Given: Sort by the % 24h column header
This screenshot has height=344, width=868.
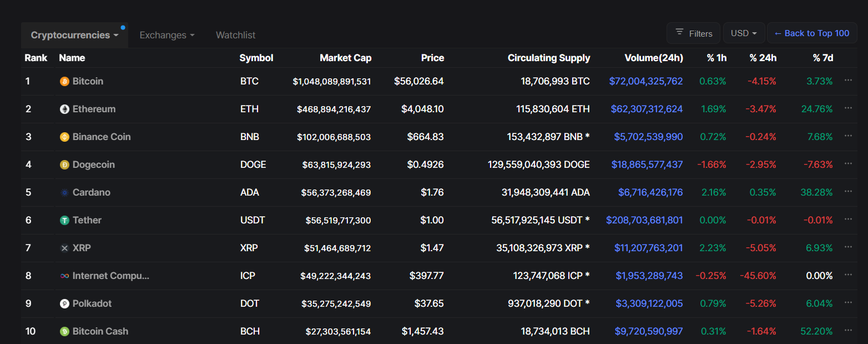Looking at the screenshot, I should click(763, 58).
